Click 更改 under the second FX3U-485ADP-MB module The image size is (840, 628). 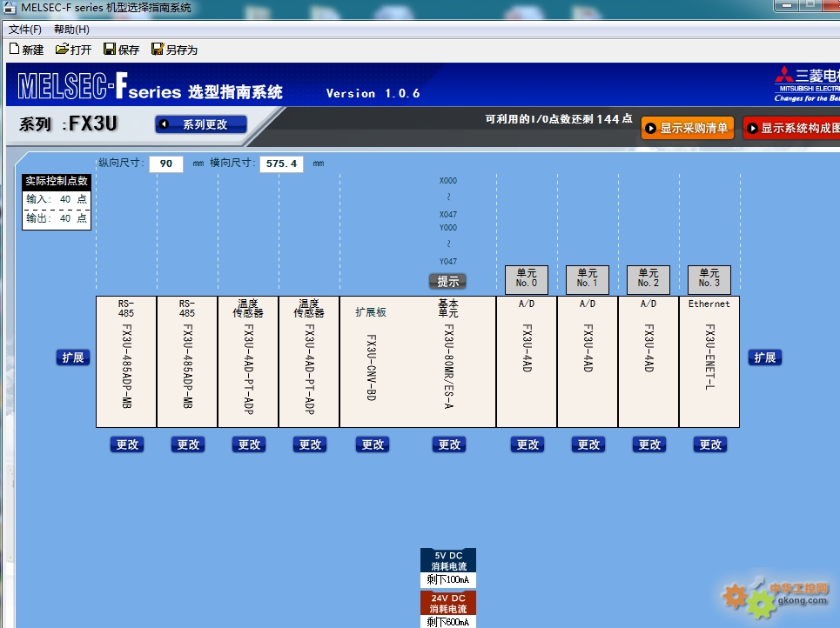tap(188, 444)
